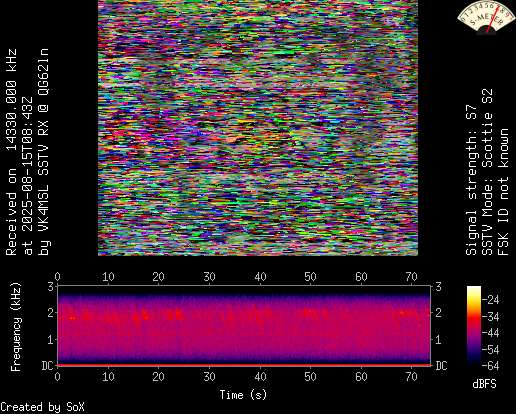This screenshot has height=414, width=516.
Task: Click the -64 value on the dBFS scale
Action: click(x=491, y=366)
